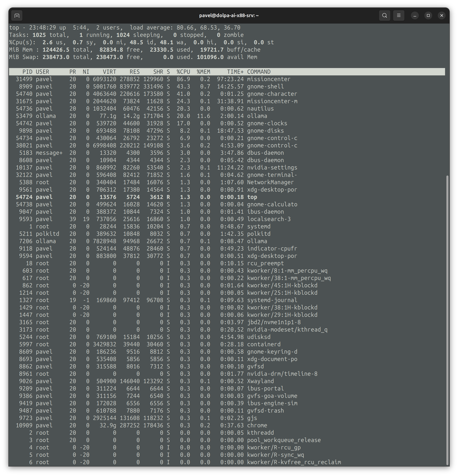Click the nvidia-settings process row

[x=272, y=168]
